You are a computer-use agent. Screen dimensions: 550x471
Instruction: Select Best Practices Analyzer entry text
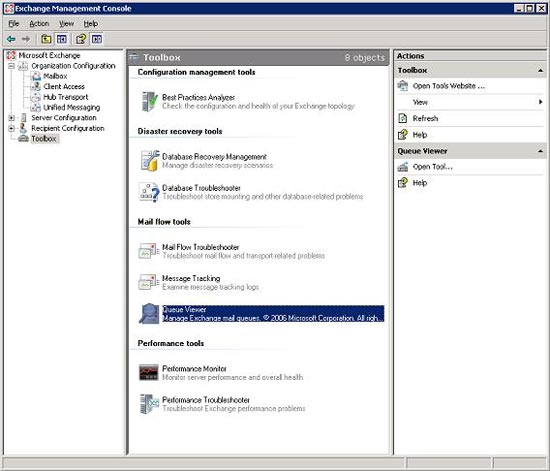198,97
